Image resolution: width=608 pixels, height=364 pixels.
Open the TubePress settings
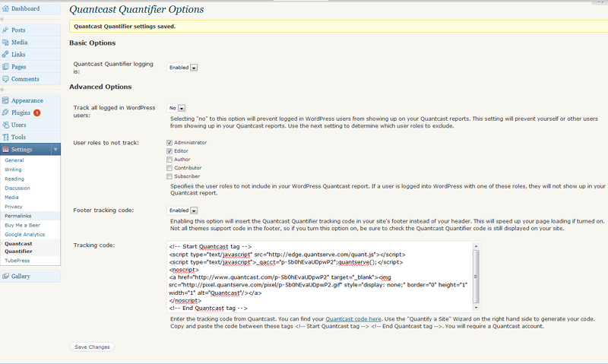pyautogui.click(x=17, y=261)
